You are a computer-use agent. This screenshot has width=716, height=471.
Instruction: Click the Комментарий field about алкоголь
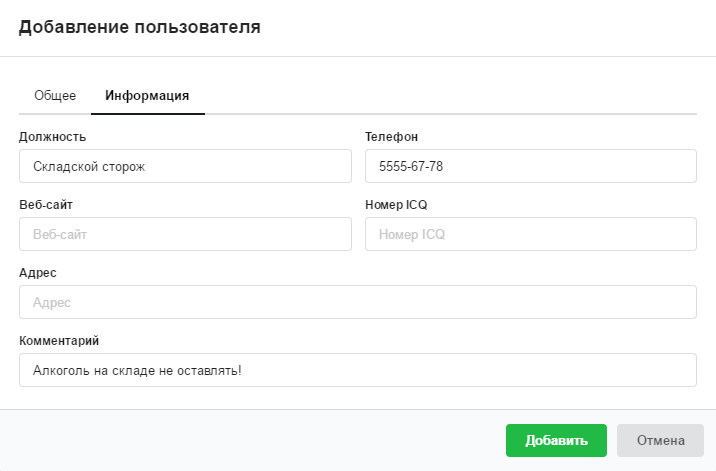(357, 370)
